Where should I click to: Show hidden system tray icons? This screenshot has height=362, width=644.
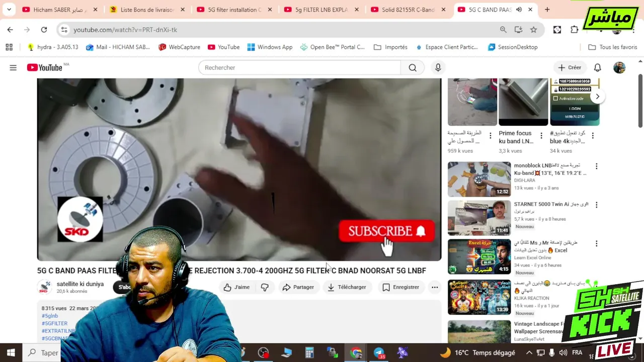pyautogui.click(x=529, y=352)
